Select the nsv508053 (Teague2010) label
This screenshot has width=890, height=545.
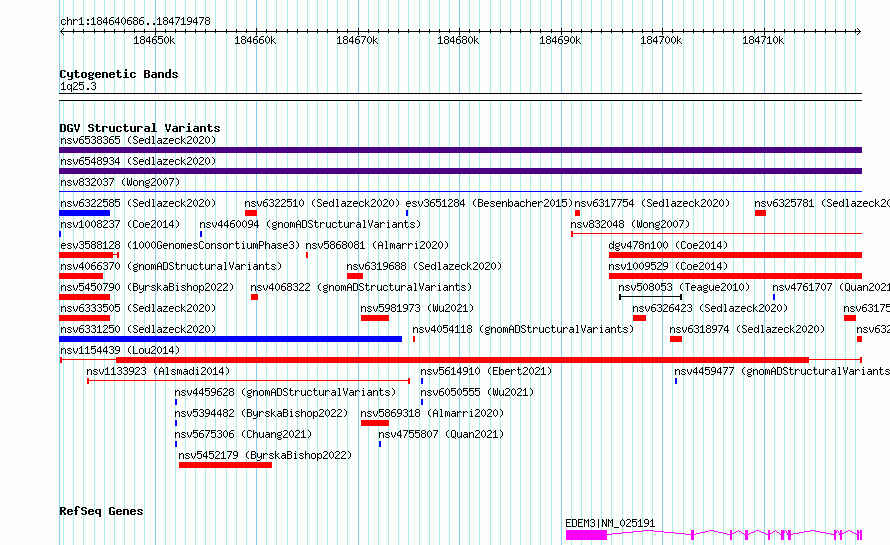click(684, 287)
